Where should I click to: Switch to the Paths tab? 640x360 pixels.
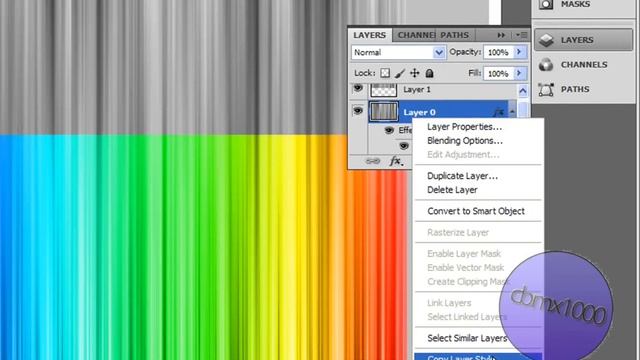pos(454,35)
